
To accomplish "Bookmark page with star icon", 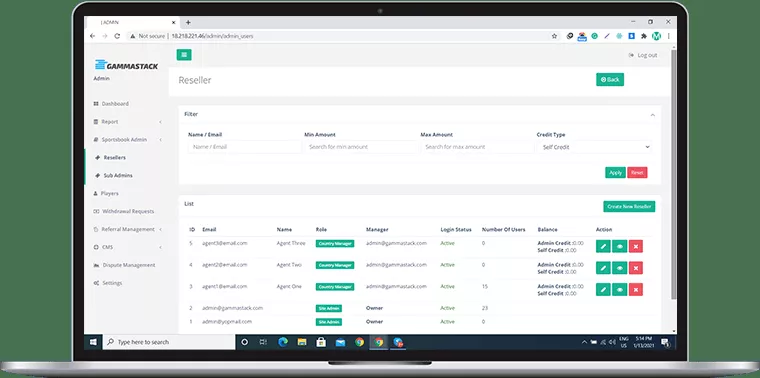I will tap(554, 36).
